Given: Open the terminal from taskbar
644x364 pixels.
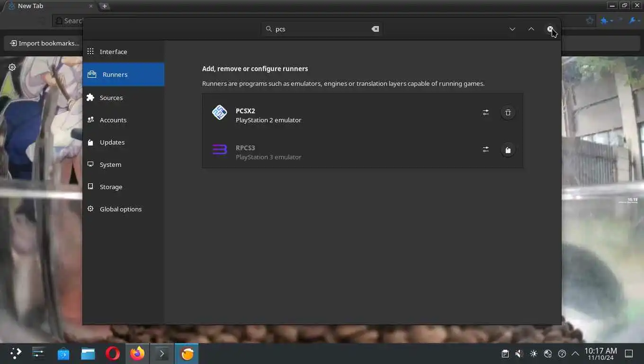Looking at the screenshot, I should pyautogui.click(x=161, y=353).
